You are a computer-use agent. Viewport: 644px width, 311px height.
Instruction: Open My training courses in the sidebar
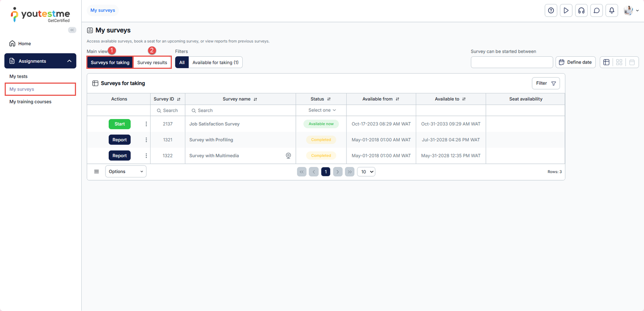tap(31, 102)
